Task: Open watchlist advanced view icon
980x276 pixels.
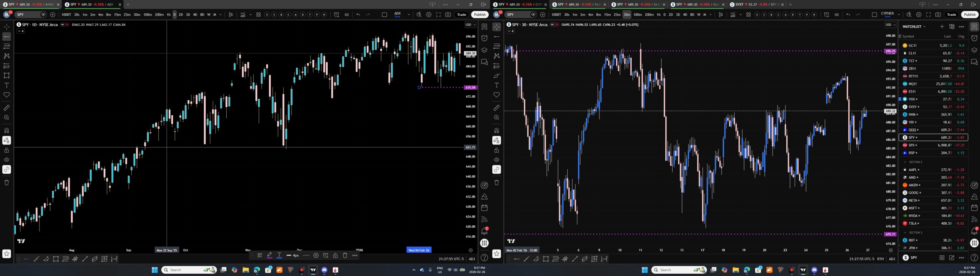Action: click(952, 26)
